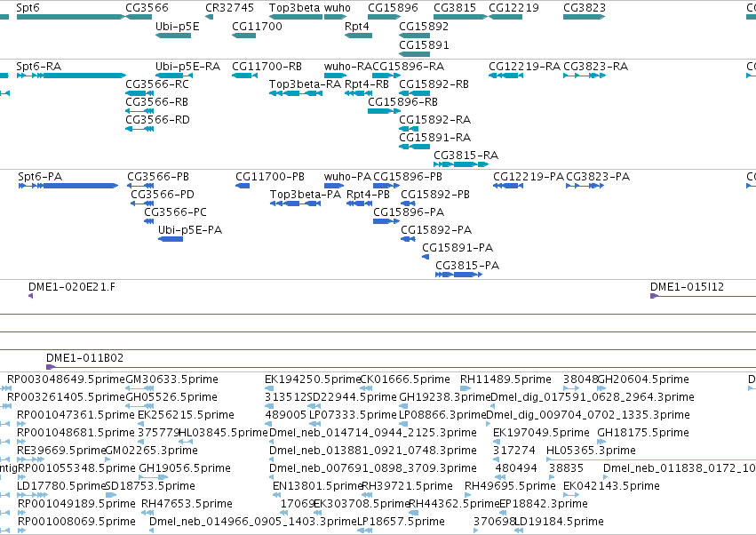756x535 pixels.
Task: Click the HL05365.3prime EST label
Action: click(591, 451)
